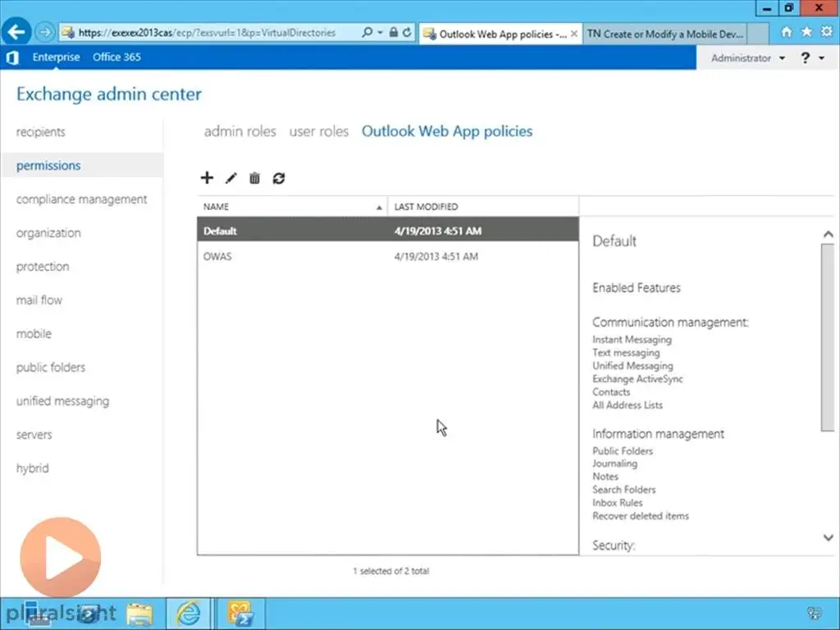
Task: Edit the selected policy with pencil icon
Action: 231,178
